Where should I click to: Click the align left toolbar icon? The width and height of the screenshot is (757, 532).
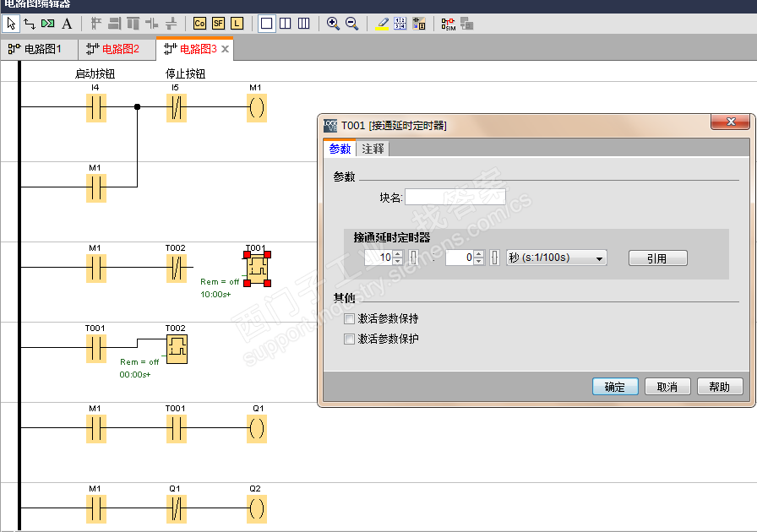tap(96, 23)
